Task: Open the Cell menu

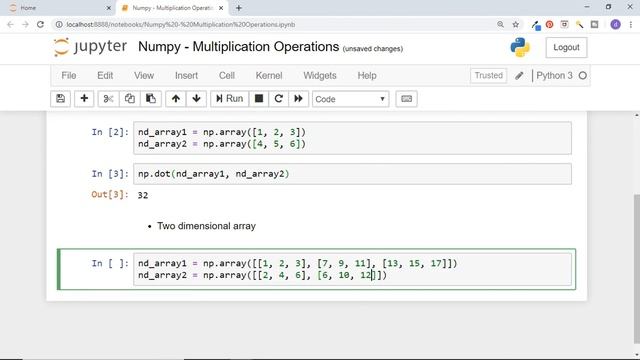Action: (x=227, y=76)
